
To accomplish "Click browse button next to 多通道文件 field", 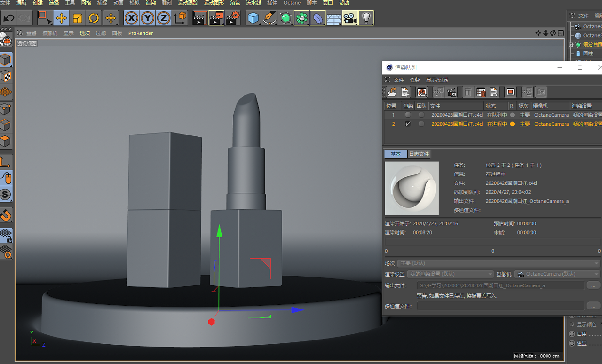I will coord(594,306).
